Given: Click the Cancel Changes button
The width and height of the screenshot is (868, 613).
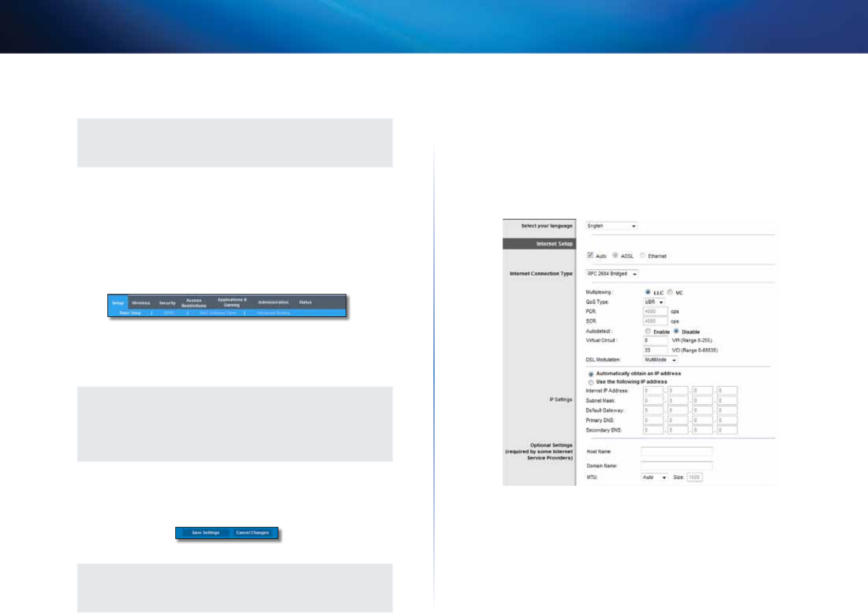Looking at the screenshot, I should pyautogui.click(x=253, y=532).
